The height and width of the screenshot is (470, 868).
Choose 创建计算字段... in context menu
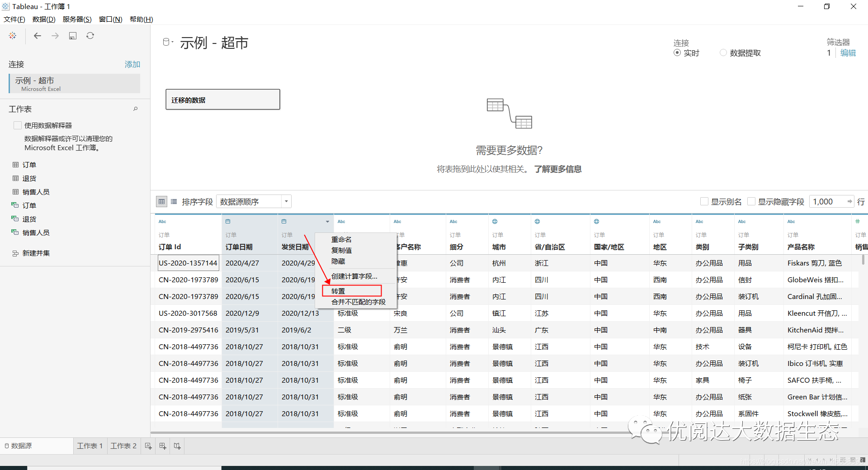(x=354, y=276)
